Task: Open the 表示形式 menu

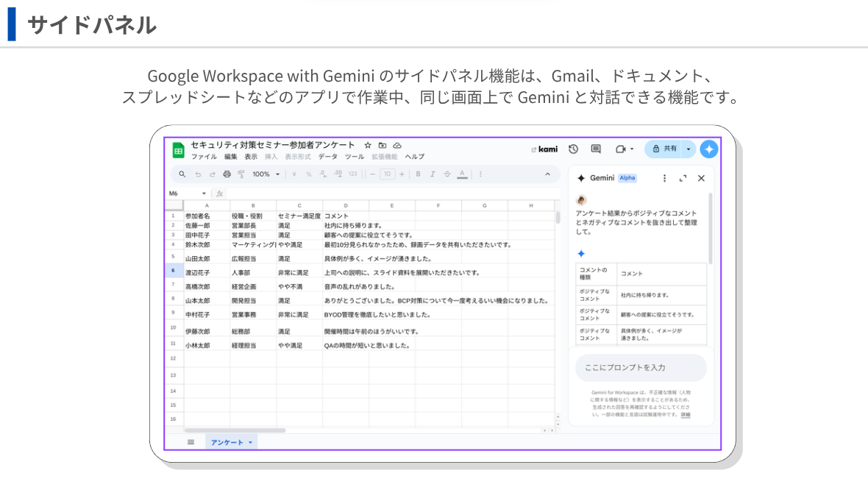Action: [298, 157]
